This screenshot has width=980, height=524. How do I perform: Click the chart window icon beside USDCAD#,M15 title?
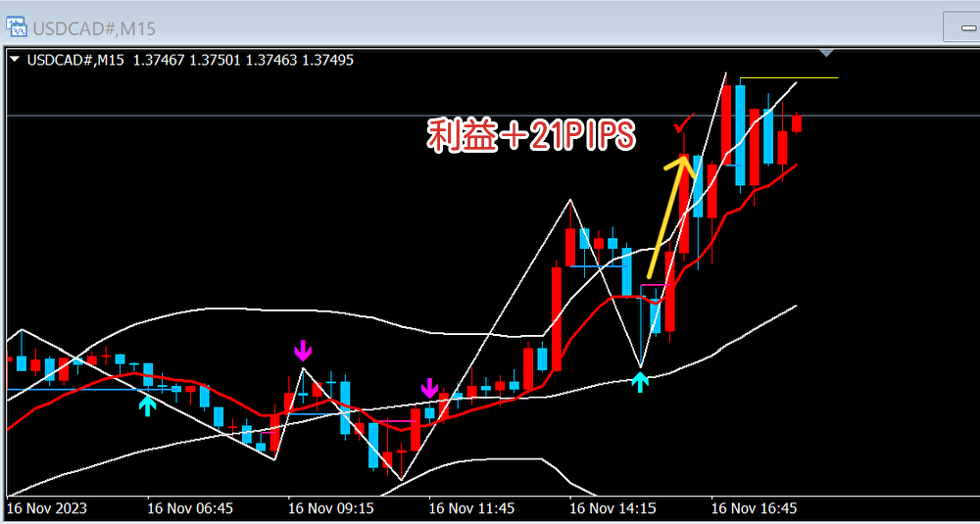(x=17, y=26)
